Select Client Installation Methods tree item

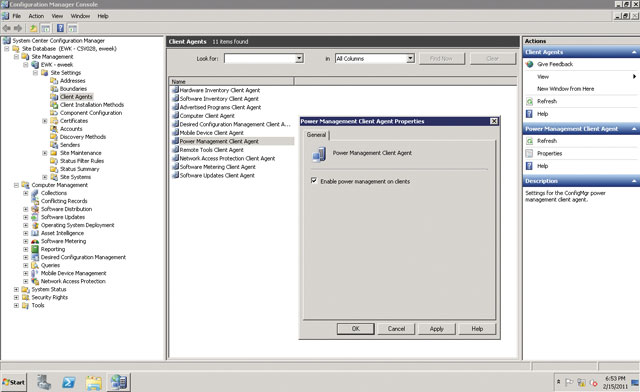pos(92,105)
